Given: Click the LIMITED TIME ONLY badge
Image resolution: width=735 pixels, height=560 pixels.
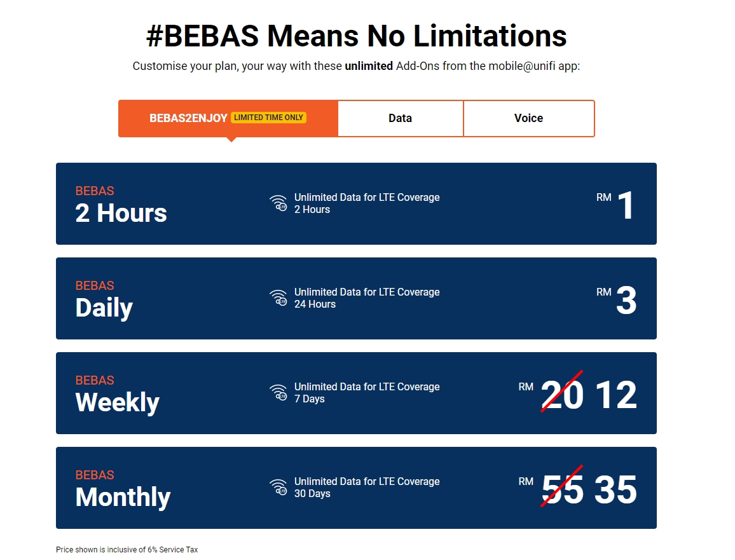Looking at the screenshot, I should pyautogui.click(x=268, y=118).
